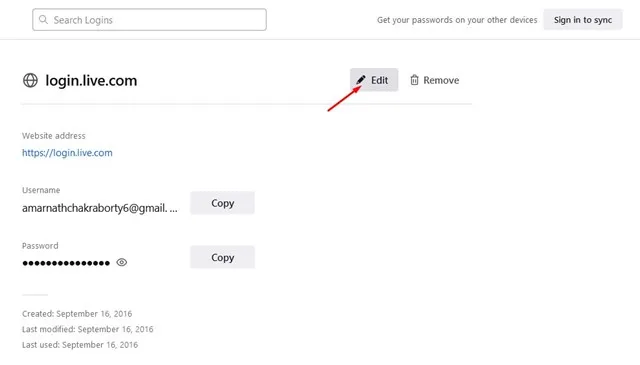Click the trash can icon beside Remove
The height and width of the screenshot is (365, 640).
[414, 80]
